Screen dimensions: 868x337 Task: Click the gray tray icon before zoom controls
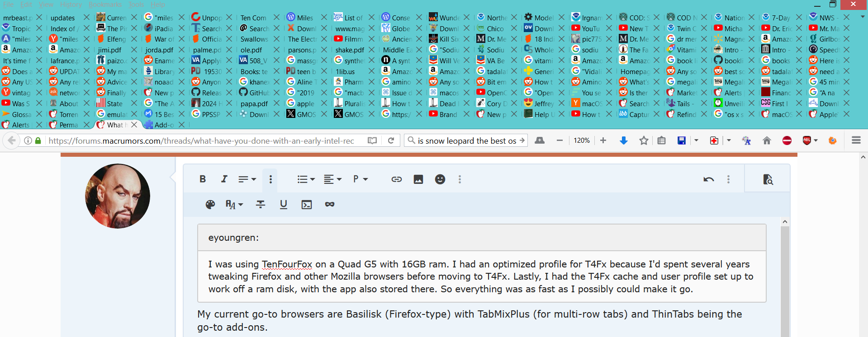pyautogui.click(x=540, y=140)
